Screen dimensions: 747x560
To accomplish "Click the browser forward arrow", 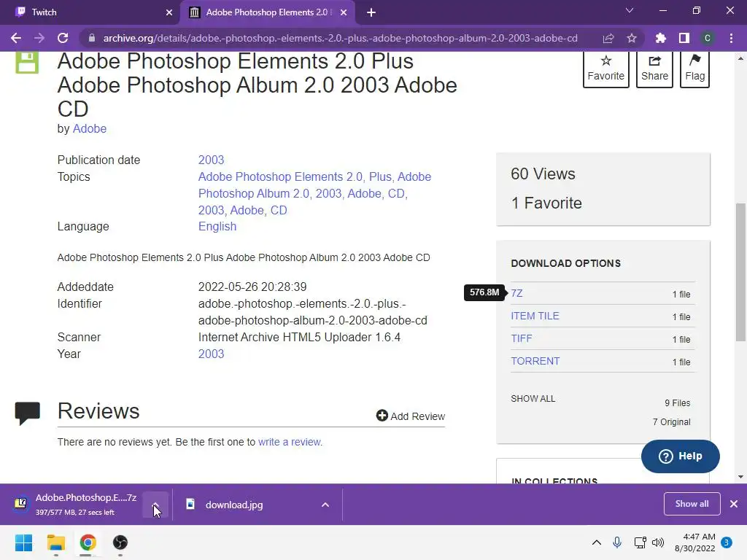I will [x=39, y=38].
